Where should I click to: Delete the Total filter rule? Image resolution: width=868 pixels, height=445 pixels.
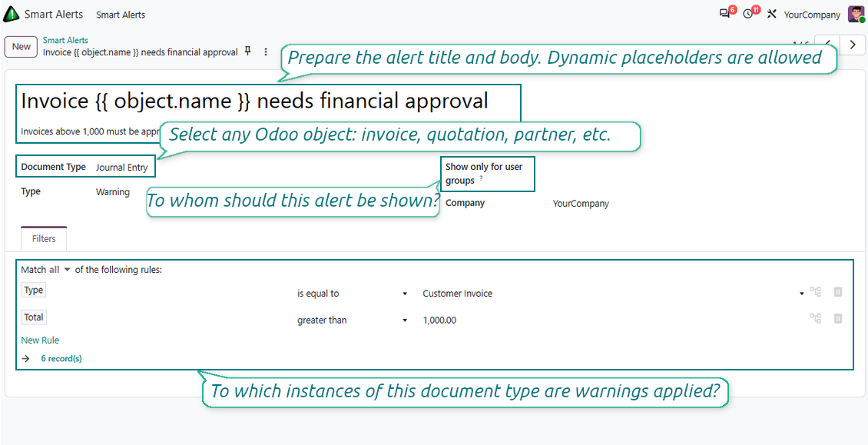tap(838, 318)
